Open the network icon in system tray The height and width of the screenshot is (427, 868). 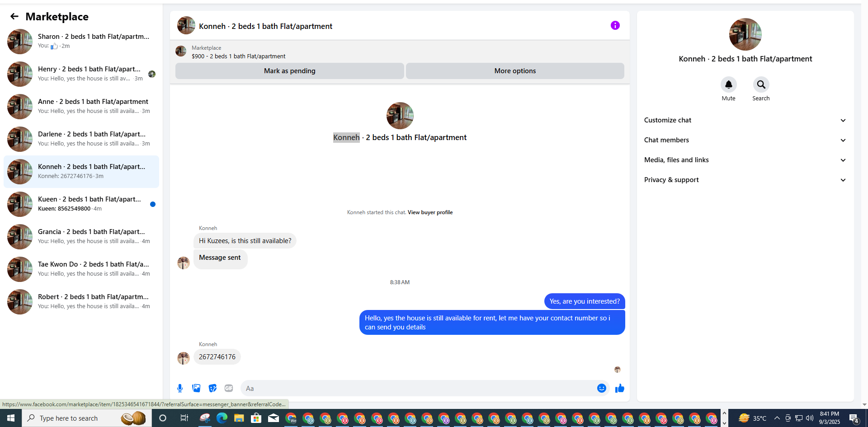(x=799, y=418)
